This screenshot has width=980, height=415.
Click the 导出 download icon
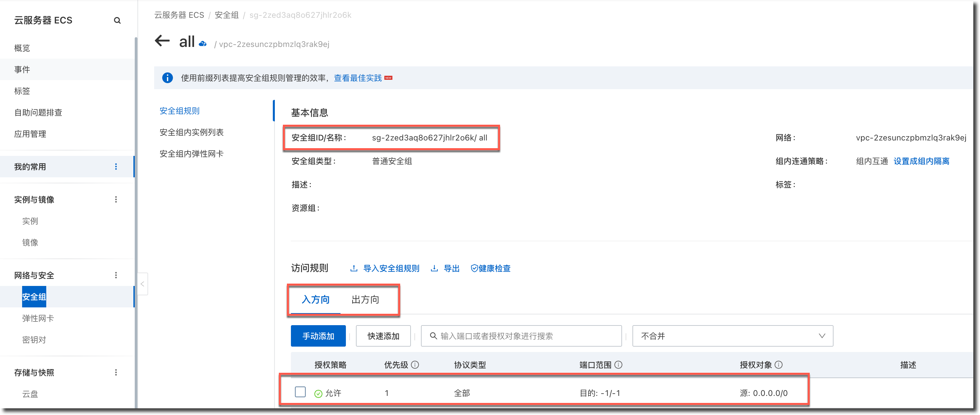click(x=434, y=268)
